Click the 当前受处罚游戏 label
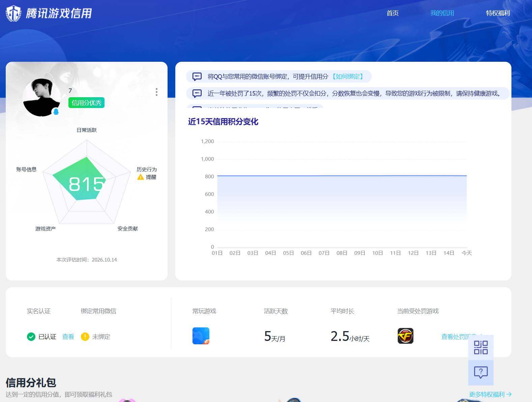The image size is (532, 402). 418,311
